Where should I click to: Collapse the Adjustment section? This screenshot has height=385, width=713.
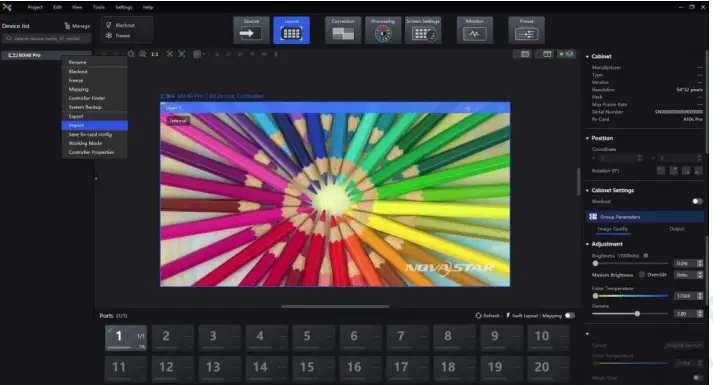click(587, 244)
